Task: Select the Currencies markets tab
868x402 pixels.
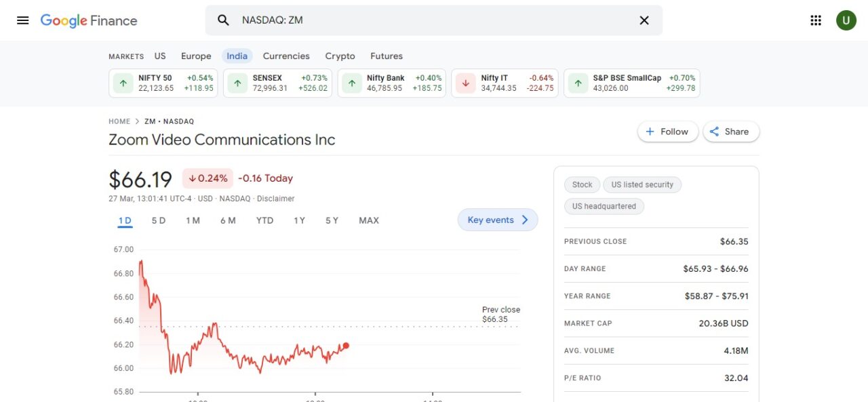Action: 286,56
